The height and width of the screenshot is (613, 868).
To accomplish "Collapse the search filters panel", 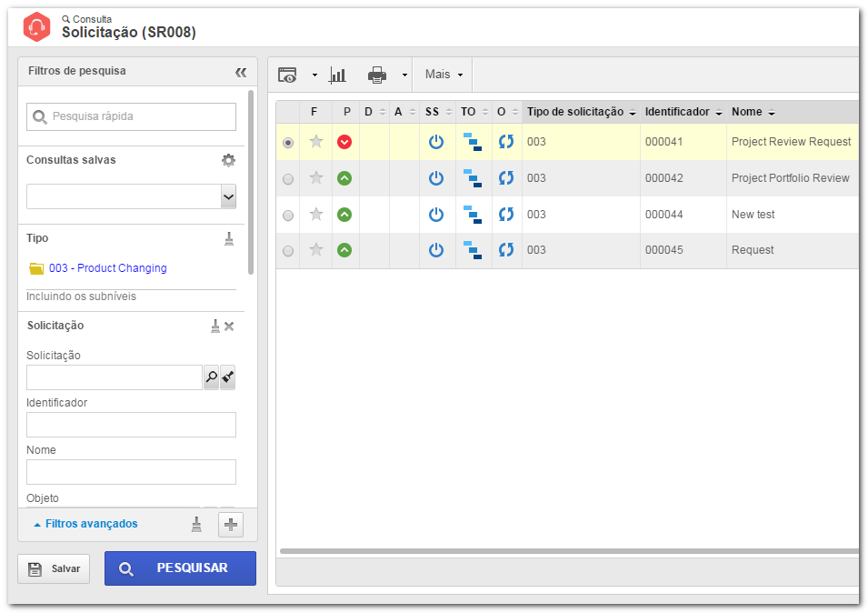I will coord(241,72).
